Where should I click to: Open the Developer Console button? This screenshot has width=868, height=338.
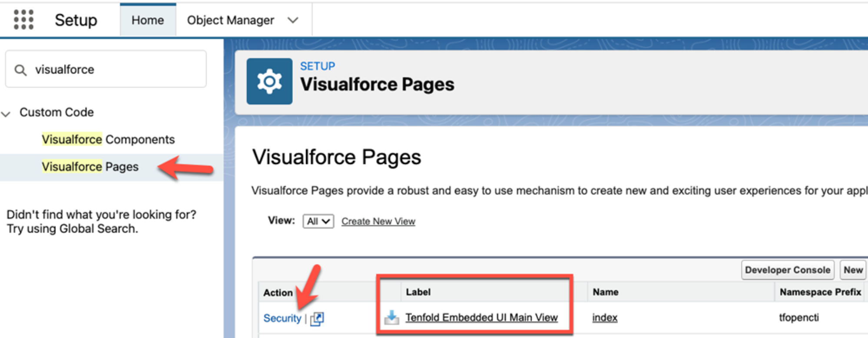[x=788, y=270]
